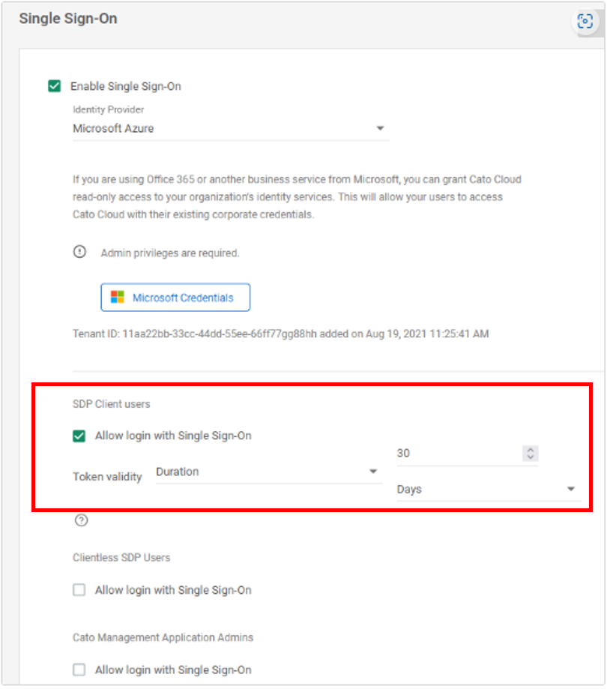Click the 'Admin privileges are required.' text

click(170, 253)
